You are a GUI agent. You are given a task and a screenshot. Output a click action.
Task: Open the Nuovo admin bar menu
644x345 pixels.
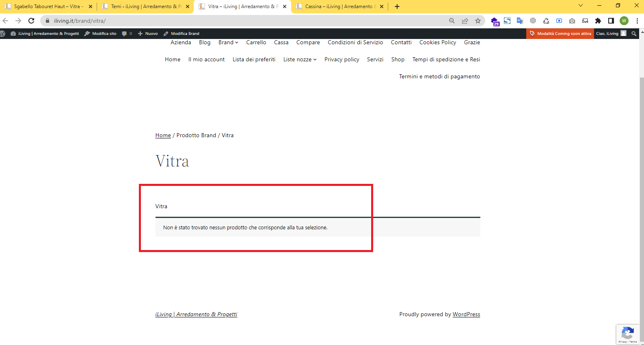(148, 34)
